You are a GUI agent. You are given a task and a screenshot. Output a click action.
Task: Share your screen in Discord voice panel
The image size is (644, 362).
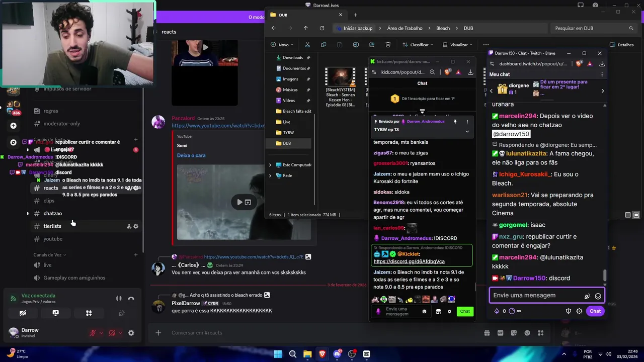pyautogui.click(x=55, y=313)
